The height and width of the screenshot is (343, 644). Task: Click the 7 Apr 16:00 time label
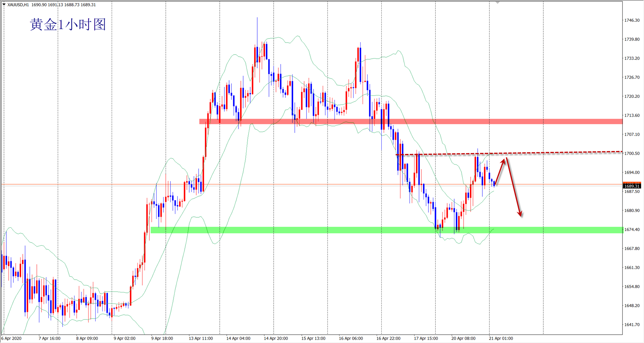click(50, 338)
